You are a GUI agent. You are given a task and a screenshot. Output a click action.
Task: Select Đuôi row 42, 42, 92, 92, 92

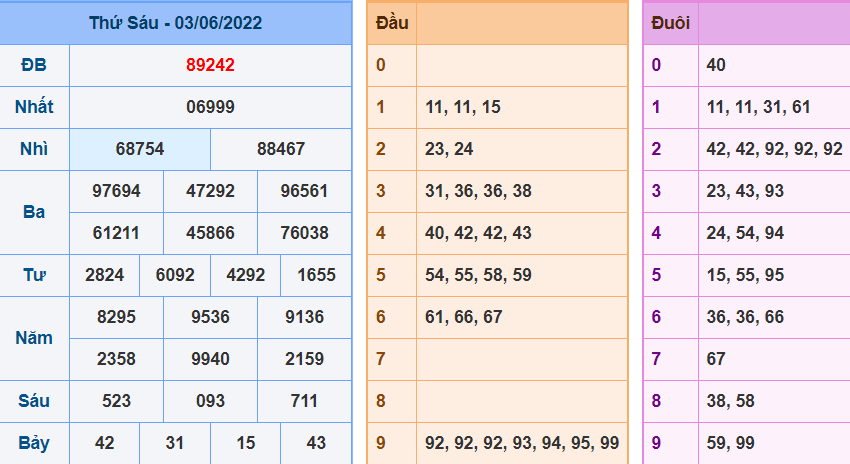pyautogui.click(x=774, y=149)
